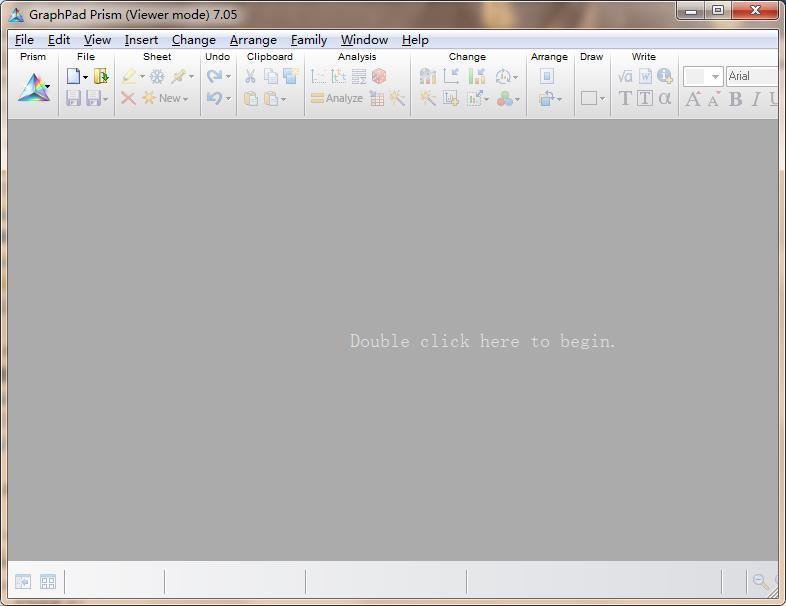Image resolution: width=786 pixels, height=606 pixels.
Task: Open the Family menu
Action: point(308,40)
